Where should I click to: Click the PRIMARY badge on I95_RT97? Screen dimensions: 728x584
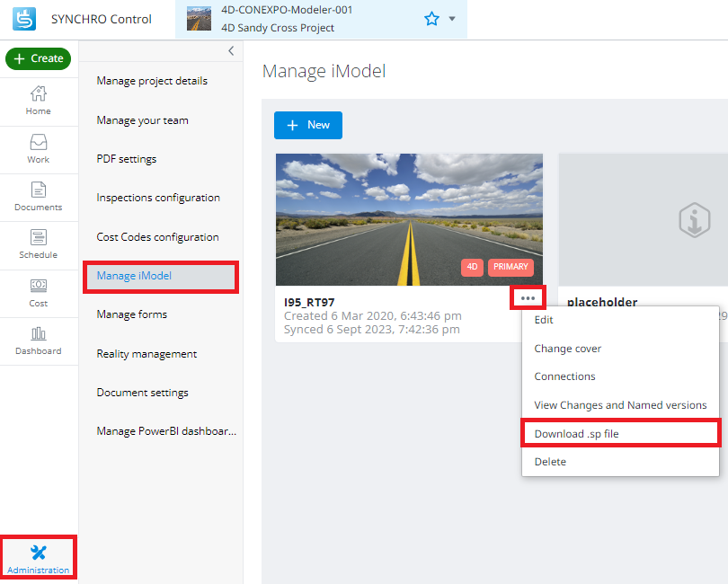point(510,267)
